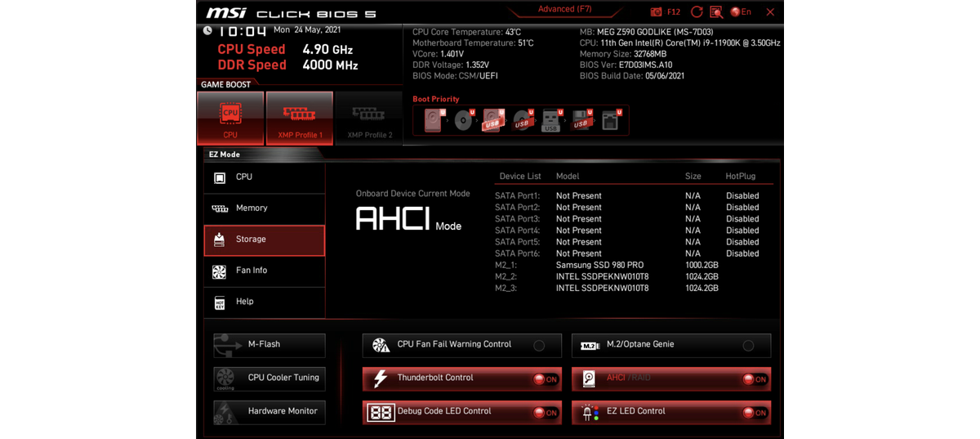The image size is (980, 439).
Task: Close the BIOS with the X button
Action: click(x=770, y=12)
